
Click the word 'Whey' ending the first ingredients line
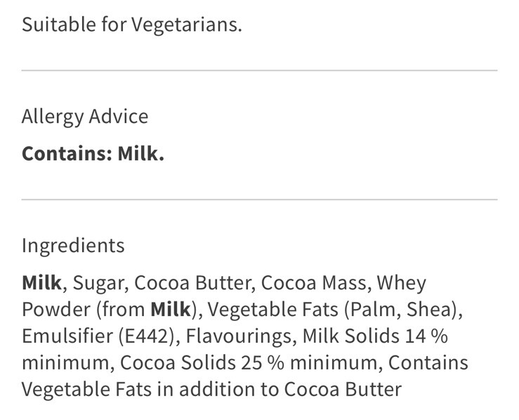pyautogui.click(x=402, y=284)
